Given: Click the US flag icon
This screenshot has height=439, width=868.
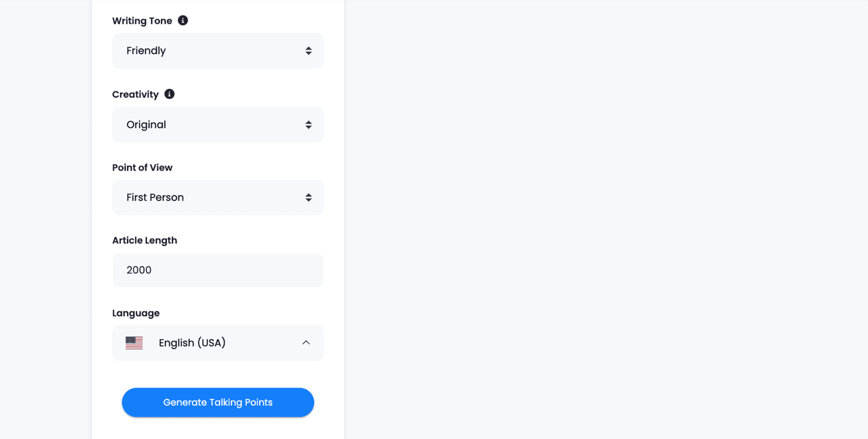Looking at the screenshot, I should [134, 343].
